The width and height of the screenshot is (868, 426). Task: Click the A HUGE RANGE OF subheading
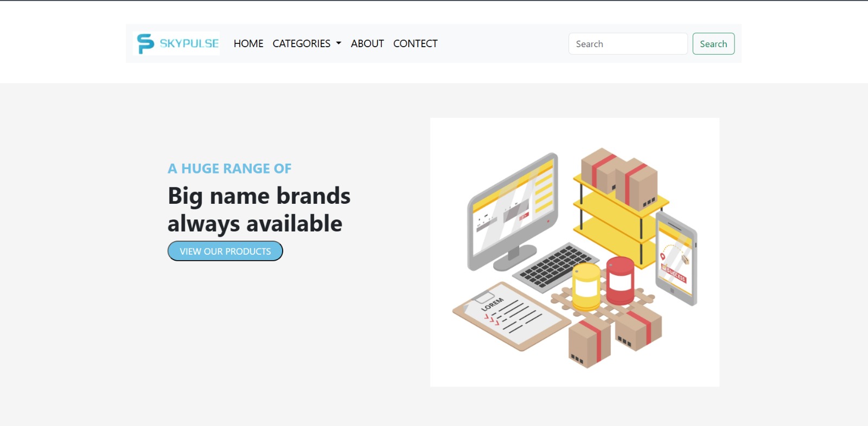coord(229,169)
